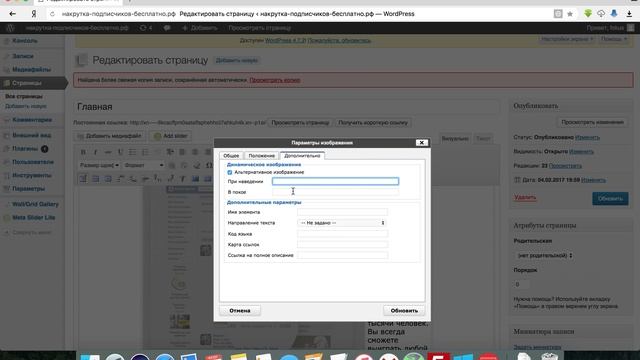The image size is (640, 360).
Task: Click the red Удалить link
Action: (x=525, y=198)
